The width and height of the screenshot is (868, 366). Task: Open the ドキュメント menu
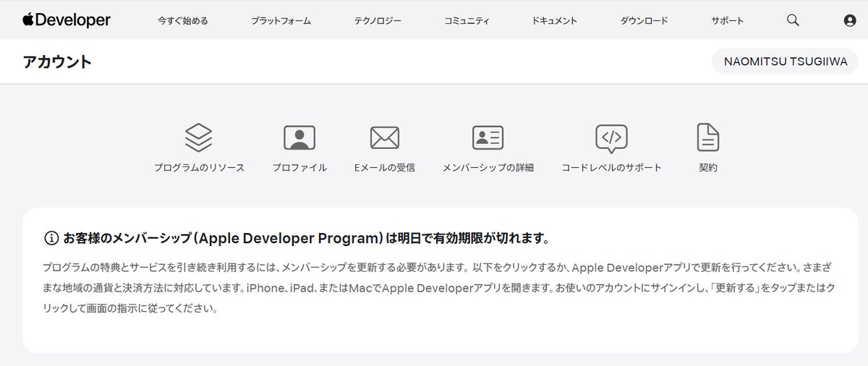click(x=555, y=21)
